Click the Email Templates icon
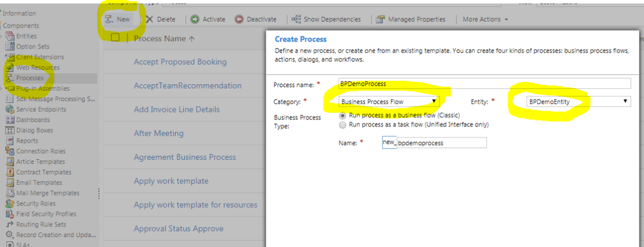The height and width of the screenshot is (247, 644). point(11,183)
